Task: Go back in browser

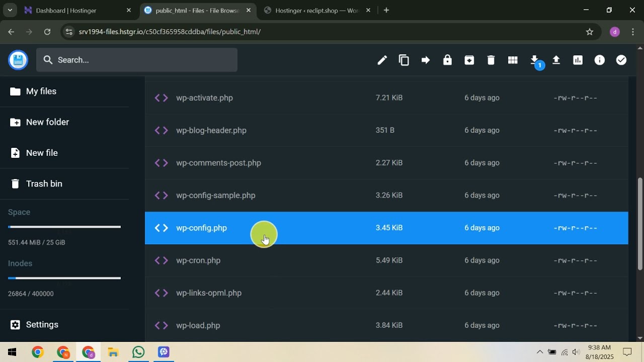Action: coord(11,32)
